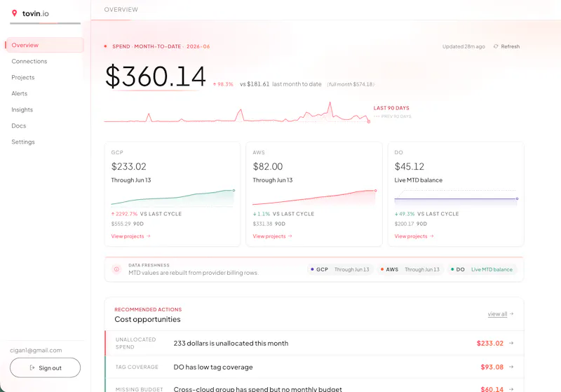This screenshot has width=561, height=392.
Task: Click the DO $45.12 amount
Action: (410, 166)
